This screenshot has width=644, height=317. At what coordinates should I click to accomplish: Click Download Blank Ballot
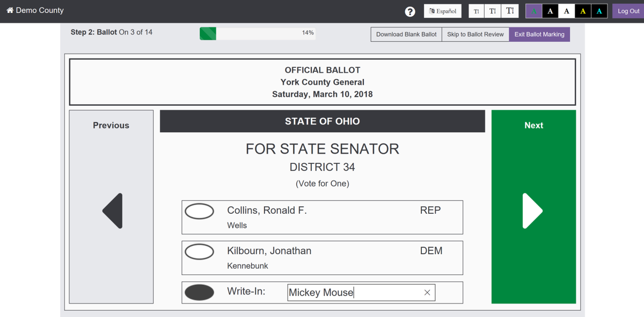(x=406, y=34)
